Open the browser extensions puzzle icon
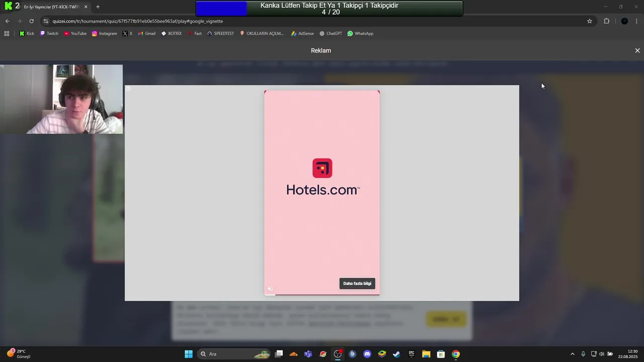 (x=606, y=21)
